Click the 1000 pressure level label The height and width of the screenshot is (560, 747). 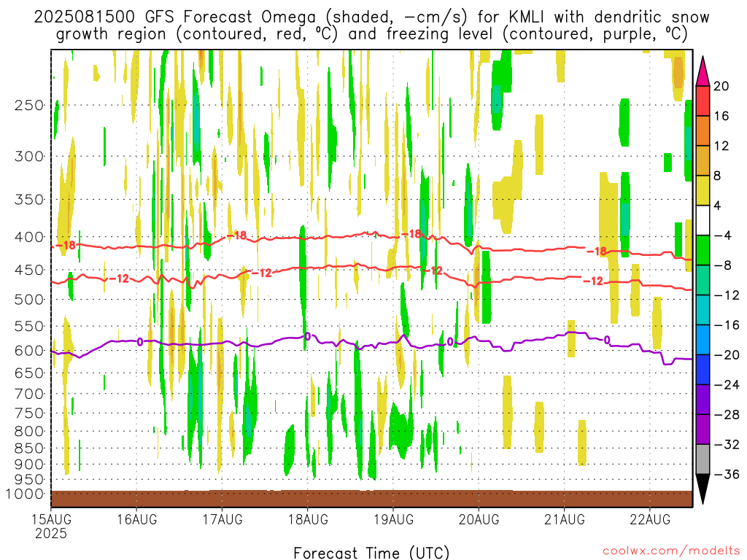point(26,494)
